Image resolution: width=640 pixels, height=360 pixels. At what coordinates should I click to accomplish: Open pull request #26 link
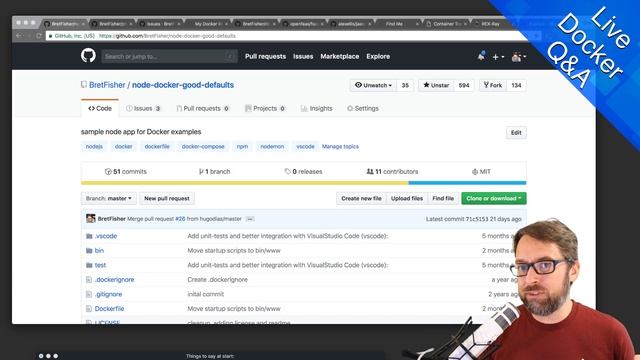point(180,219)
